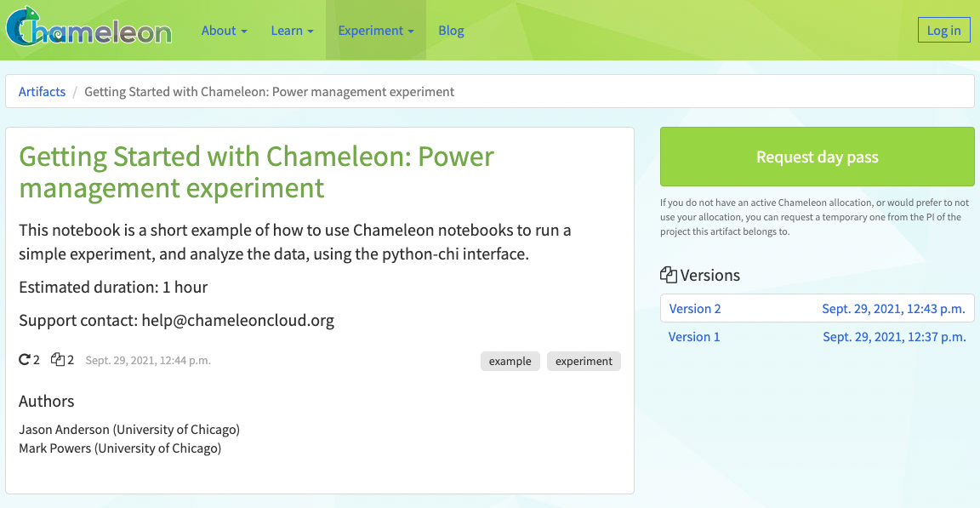Click the Estimated duration: 1 hour text

113,287
